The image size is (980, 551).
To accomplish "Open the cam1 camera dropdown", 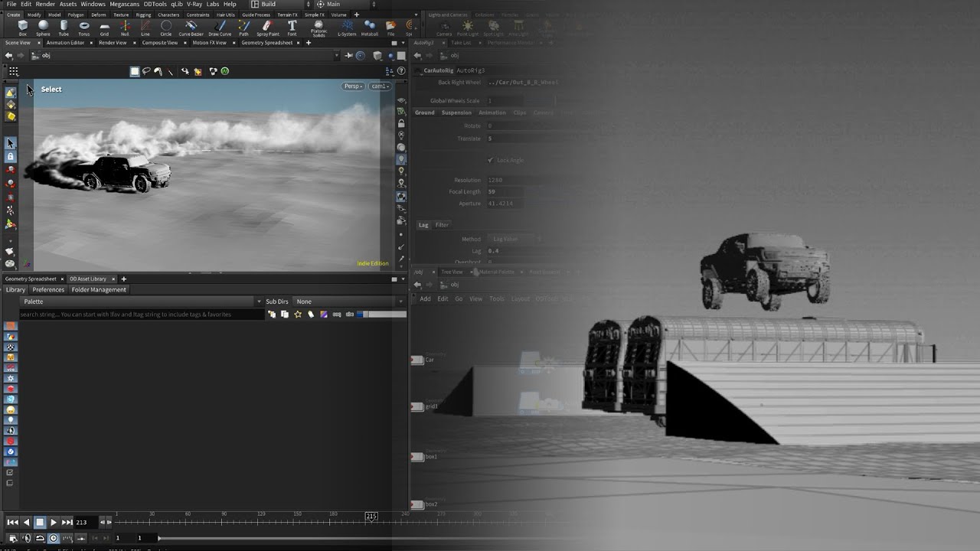I will (380, 86).
